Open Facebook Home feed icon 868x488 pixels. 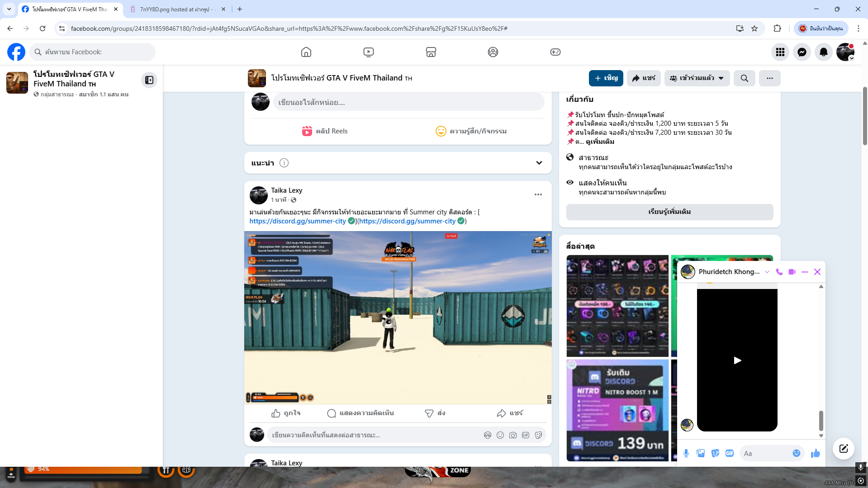[306, 52]
